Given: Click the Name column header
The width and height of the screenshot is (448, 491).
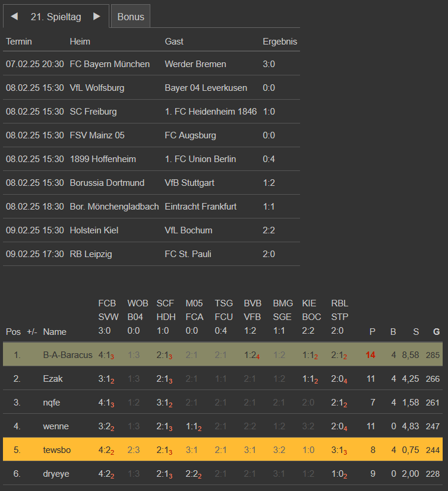Looking at the screenshot, I should click(55, 332).
